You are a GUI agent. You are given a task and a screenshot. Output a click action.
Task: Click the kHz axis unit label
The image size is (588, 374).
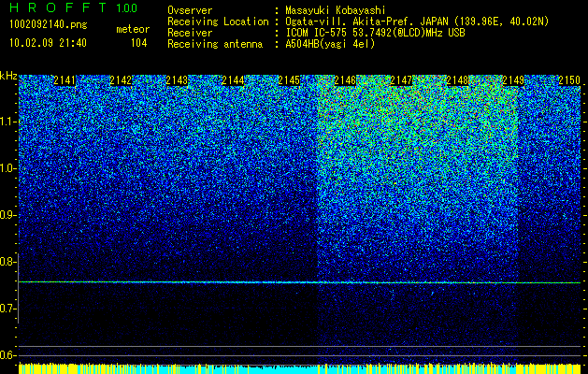tap(8, 76)
